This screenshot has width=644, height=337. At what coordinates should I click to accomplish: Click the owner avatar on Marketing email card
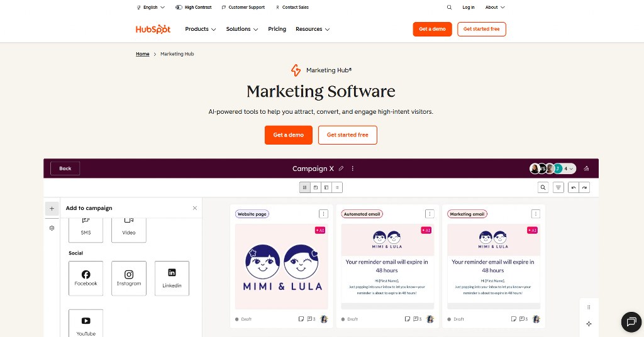(536, 319)
